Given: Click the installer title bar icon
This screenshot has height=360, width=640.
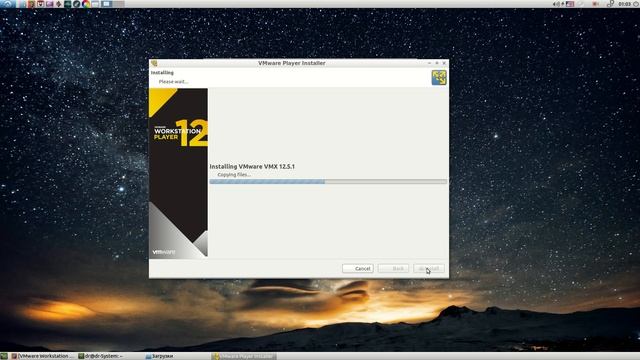Looking at the screenshot, I should [x=154, y=63].
